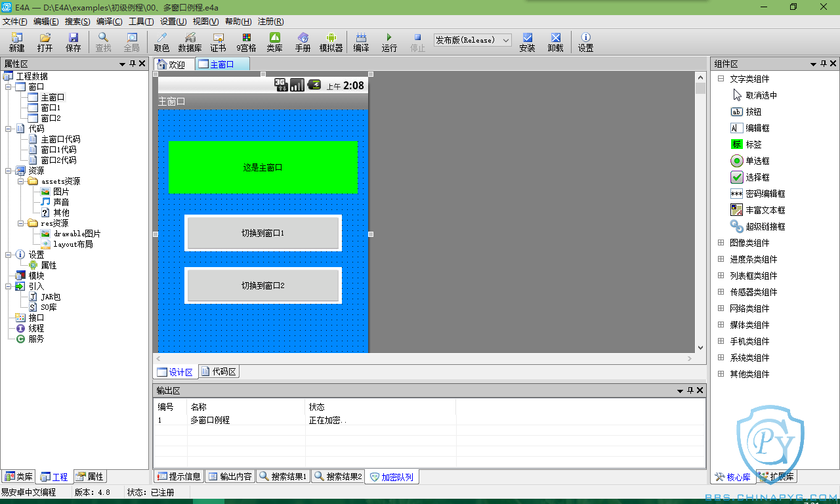Switch to the 欢迎 tab
The width and height of the screenshot is (840, 504).
[175, 64]
